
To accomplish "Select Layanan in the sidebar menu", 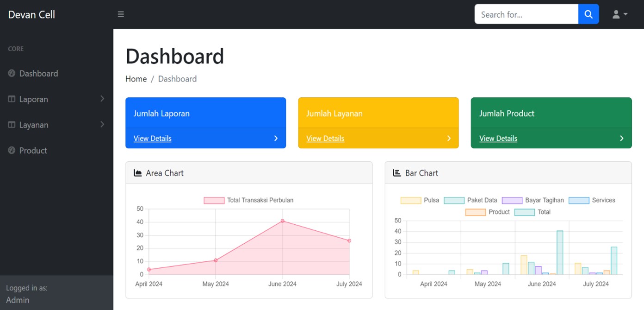I will pyautogui.click(x=34, y=125).
